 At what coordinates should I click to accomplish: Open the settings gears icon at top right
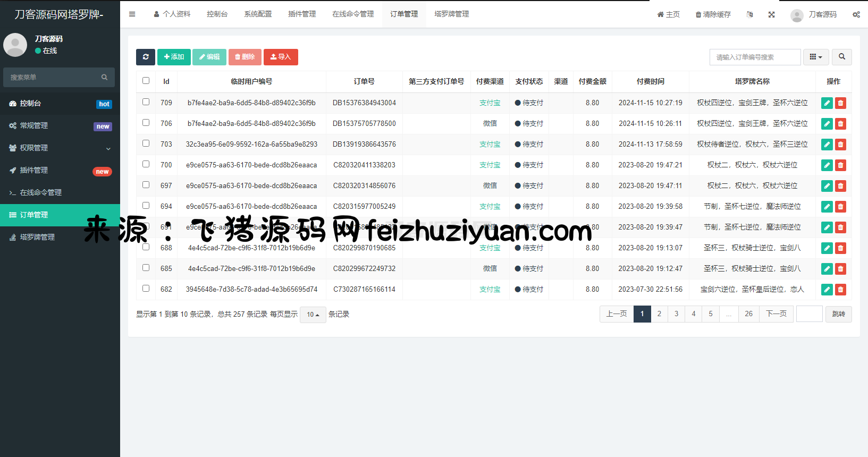coord(856,14)
